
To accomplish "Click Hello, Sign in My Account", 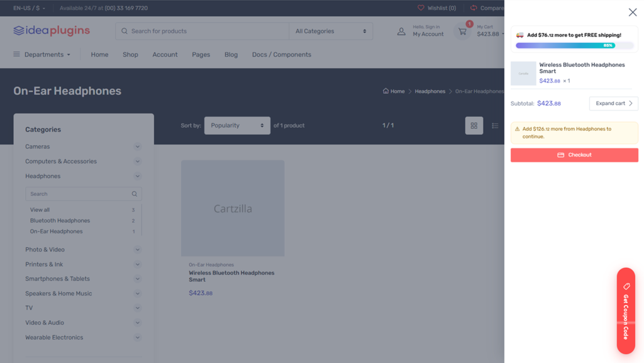I will pyautogui.click(x=428, y=31).
